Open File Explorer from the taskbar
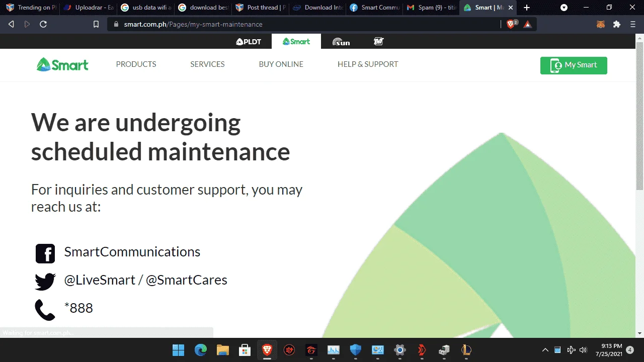Image resolution: width=644 pixels, height=362 pixels. pyautogui.click(x=223, y=350)
